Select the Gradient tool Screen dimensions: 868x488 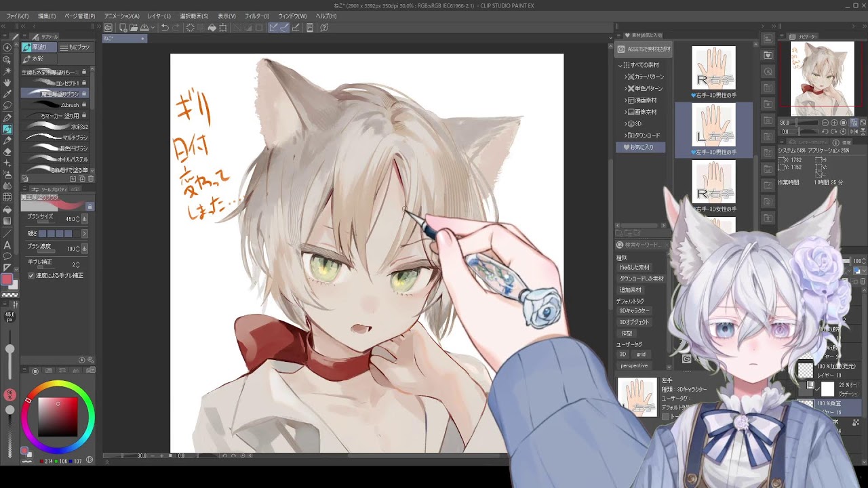coord(7,221)
